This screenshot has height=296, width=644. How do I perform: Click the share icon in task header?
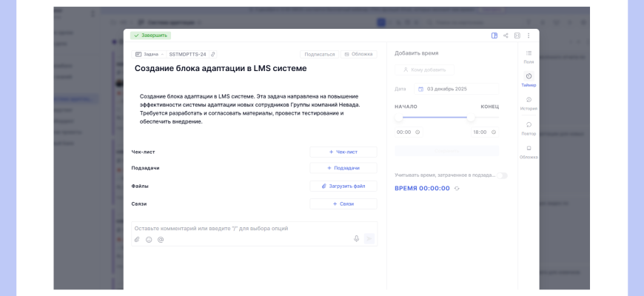506,36
